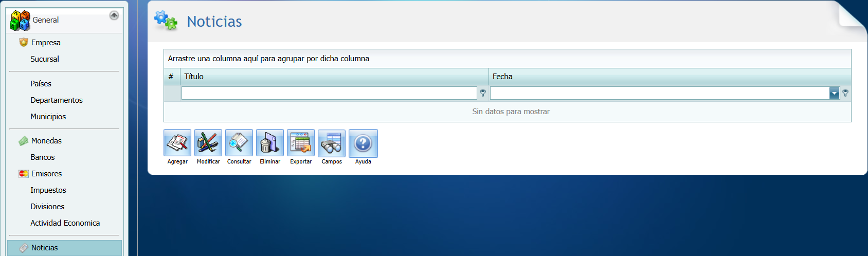The image size is (868, 256).
Task: Select the Noticias sidebar entry
Action: tap(65, 248)
